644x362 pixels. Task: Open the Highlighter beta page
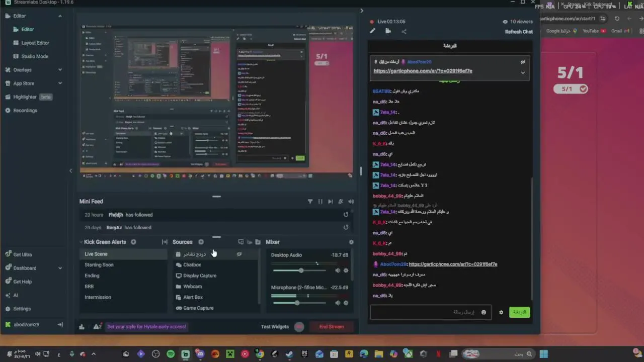pyautogui.click(x=29, y=97)
